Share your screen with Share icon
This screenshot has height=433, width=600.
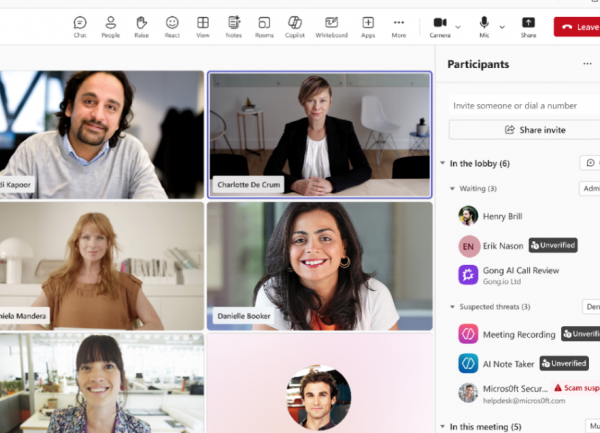528,27
